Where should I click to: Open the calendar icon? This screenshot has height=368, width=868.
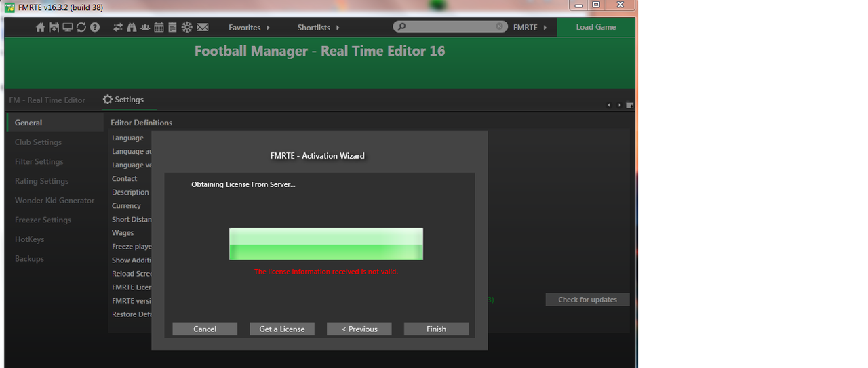click(159, 27)
